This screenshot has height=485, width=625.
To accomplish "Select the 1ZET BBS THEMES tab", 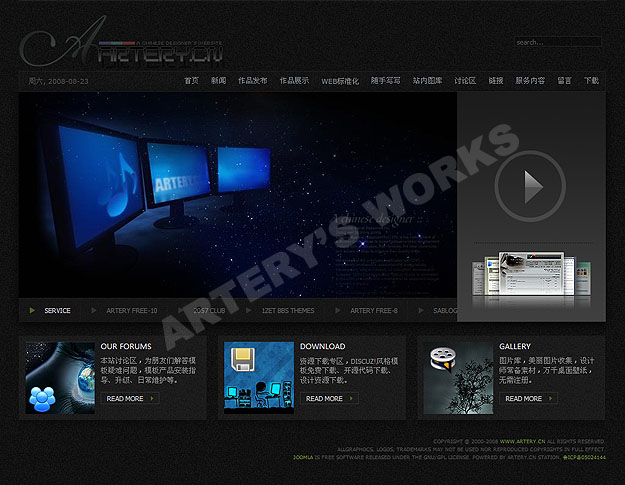I will [288, 311].
